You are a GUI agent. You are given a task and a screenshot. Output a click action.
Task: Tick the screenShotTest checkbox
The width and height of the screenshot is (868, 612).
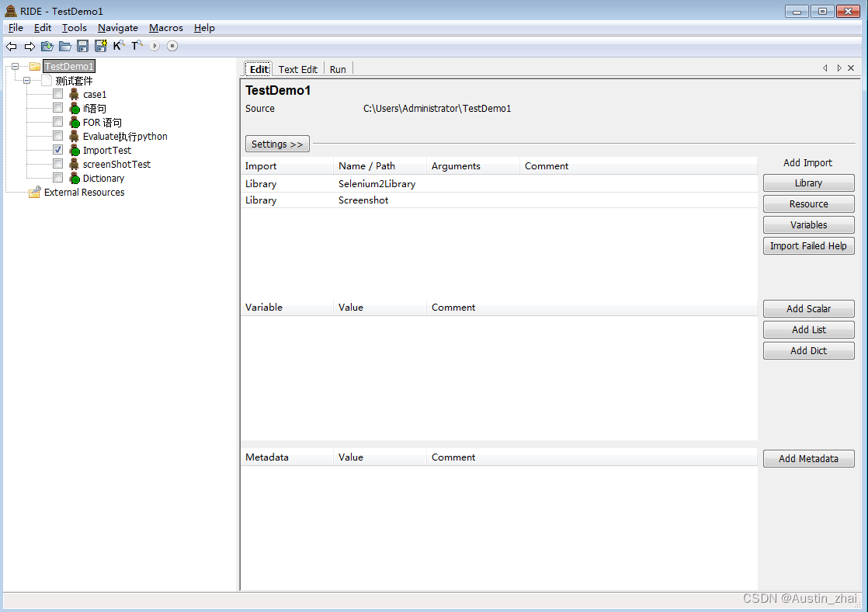click(x=57, y=163)
